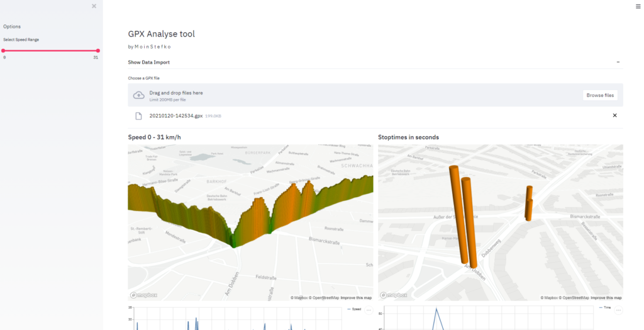
Task: Click the tallest orange stoptime column
Action: [x=457, y=213]
